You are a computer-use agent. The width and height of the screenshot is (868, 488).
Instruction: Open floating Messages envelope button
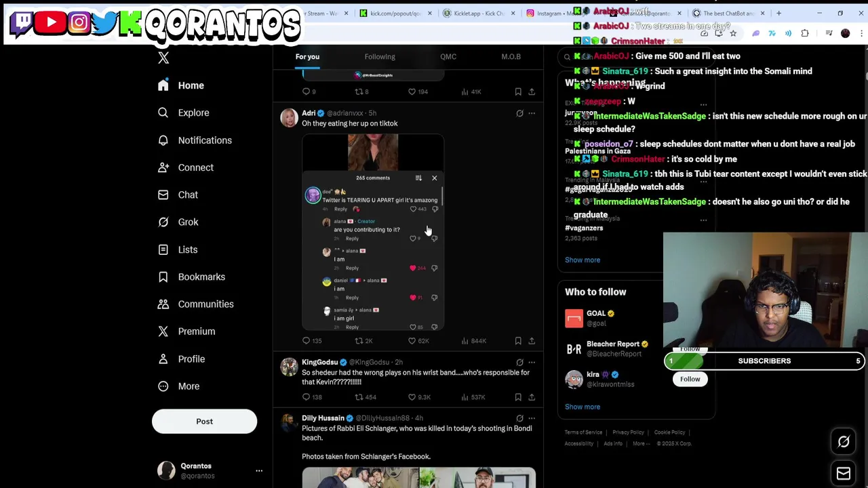pyautogui.click(x=844, y=474)
